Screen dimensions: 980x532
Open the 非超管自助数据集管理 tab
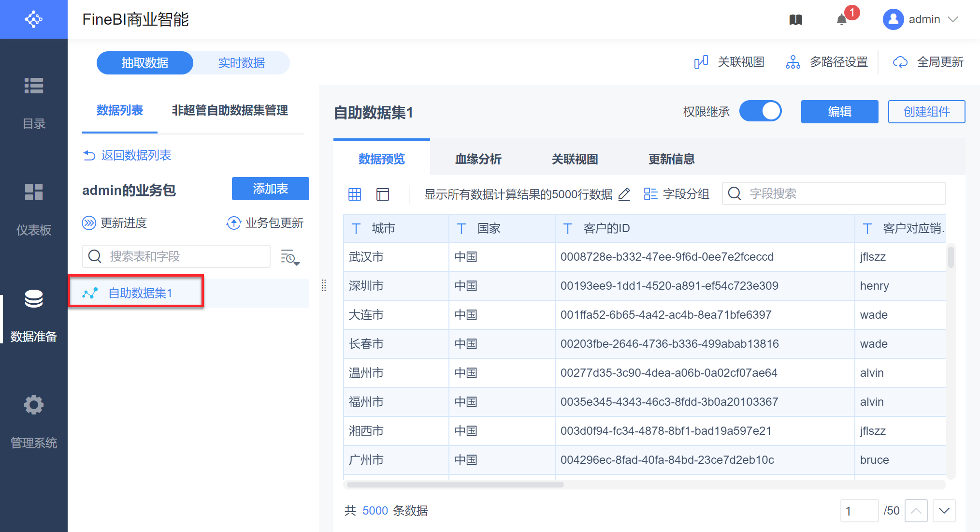pyautogui.click(x=230, y=110)
